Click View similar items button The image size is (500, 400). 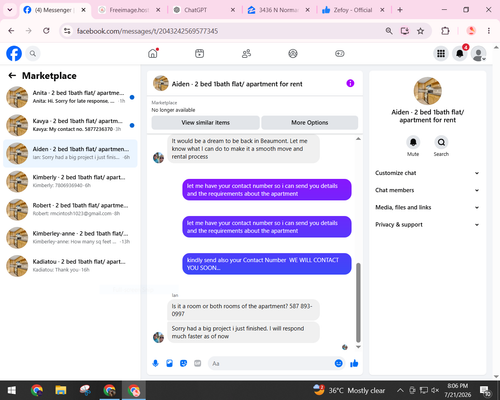(x=206, y=123)
